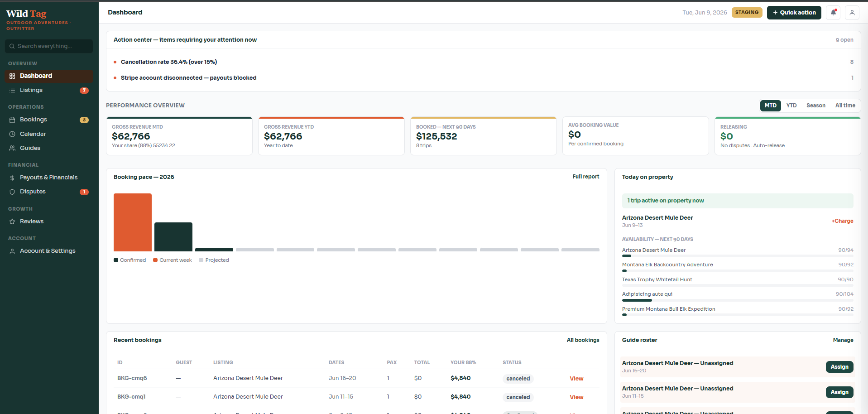Open the user profile icon
868x414 pixels.
tap(852, 13)
